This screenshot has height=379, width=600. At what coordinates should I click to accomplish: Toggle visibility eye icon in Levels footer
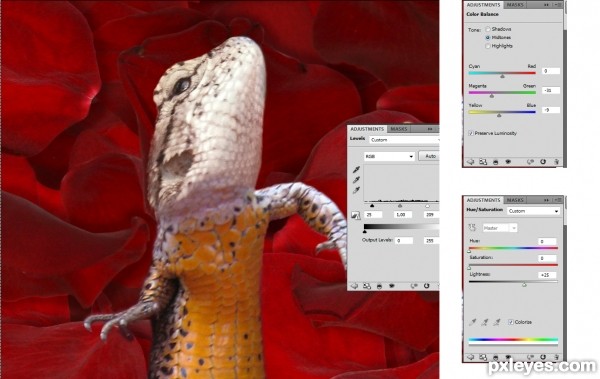[x=391, y=286]
